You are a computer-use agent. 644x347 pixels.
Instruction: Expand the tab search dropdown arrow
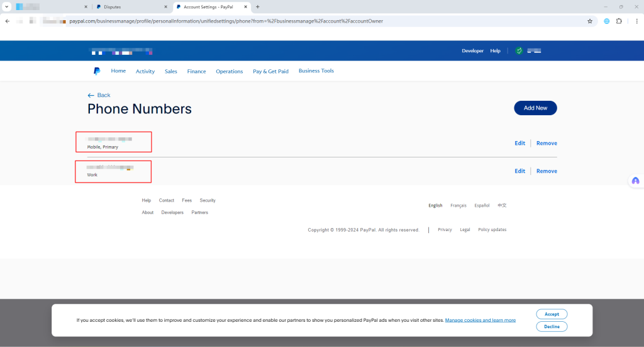click(x=6, y=6)
